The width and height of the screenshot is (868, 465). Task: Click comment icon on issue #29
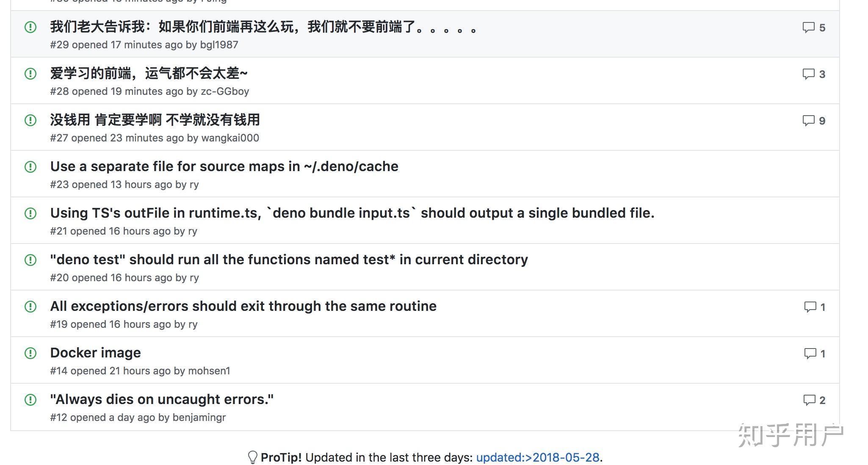tap(808, 28)
